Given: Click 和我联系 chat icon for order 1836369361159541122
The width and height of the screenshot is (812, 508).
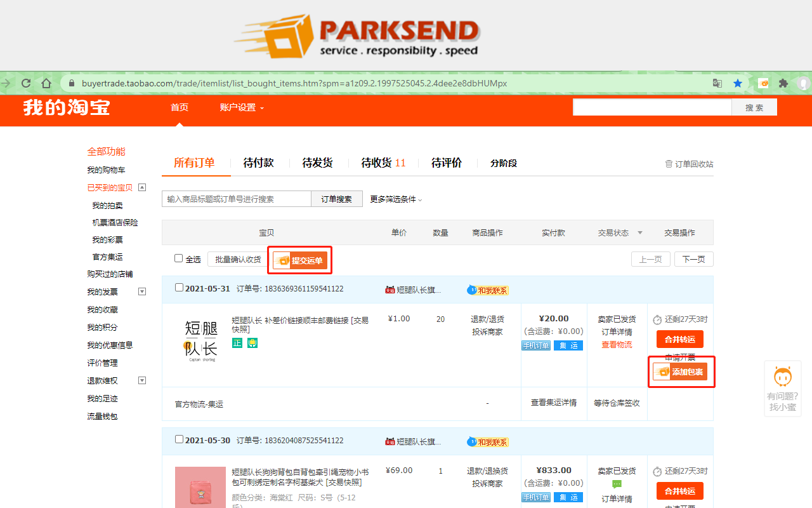Looking at the screenshot, I should (488, 290).
